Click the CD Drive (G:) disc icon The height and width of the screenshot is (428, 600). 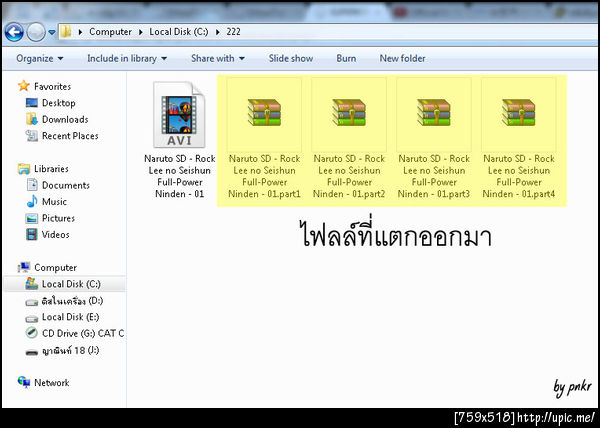tap(32, 333)
